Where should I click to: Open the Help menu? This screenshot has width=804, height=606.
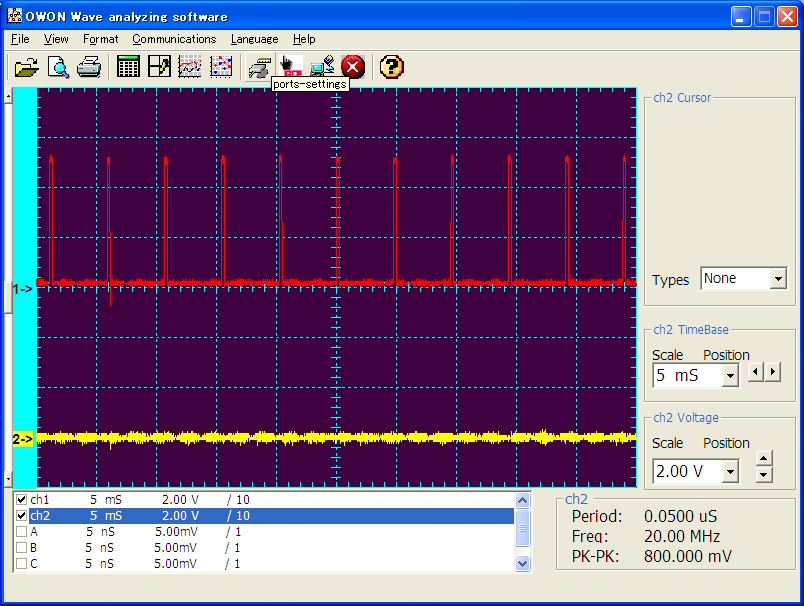[x=304, y=39]
